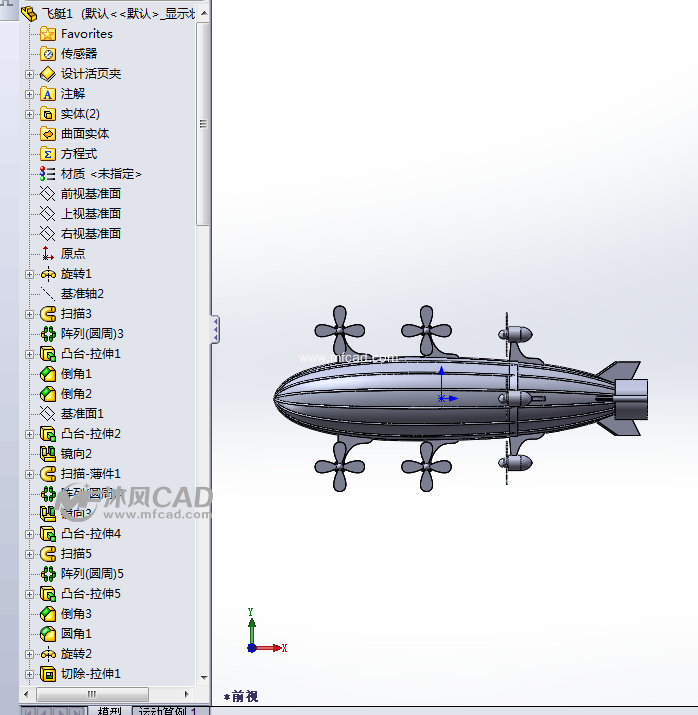Click the 飞艇1 part root icon
698x715 pixels.
[x=29, y=14]
